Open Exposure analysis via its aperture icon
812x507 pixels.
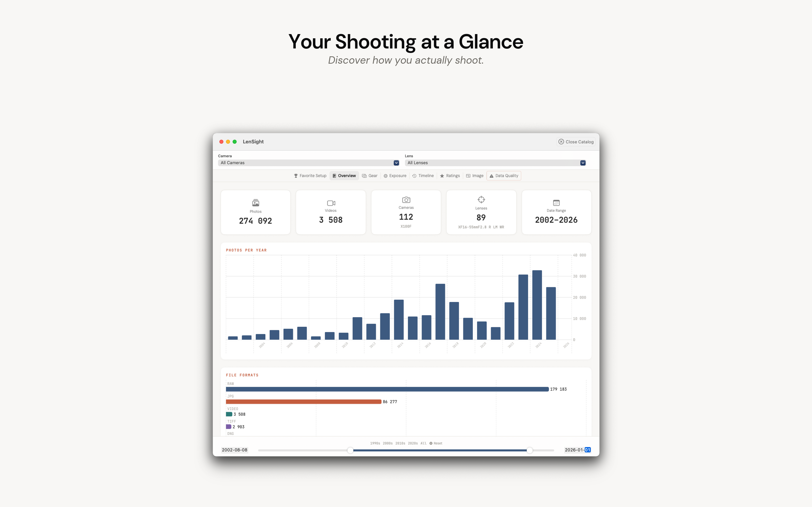(x=385, y=176)
